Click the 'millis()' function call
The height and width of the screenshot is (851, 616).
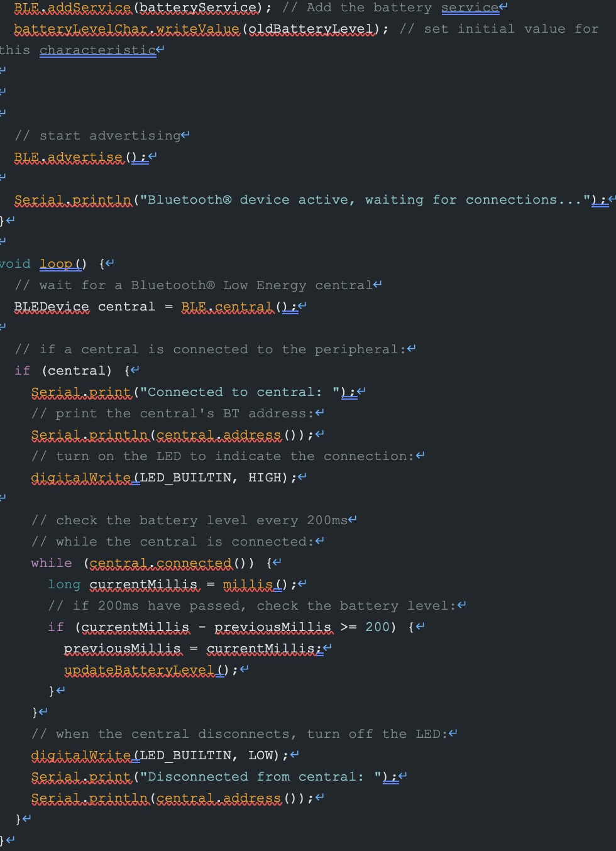256,585
